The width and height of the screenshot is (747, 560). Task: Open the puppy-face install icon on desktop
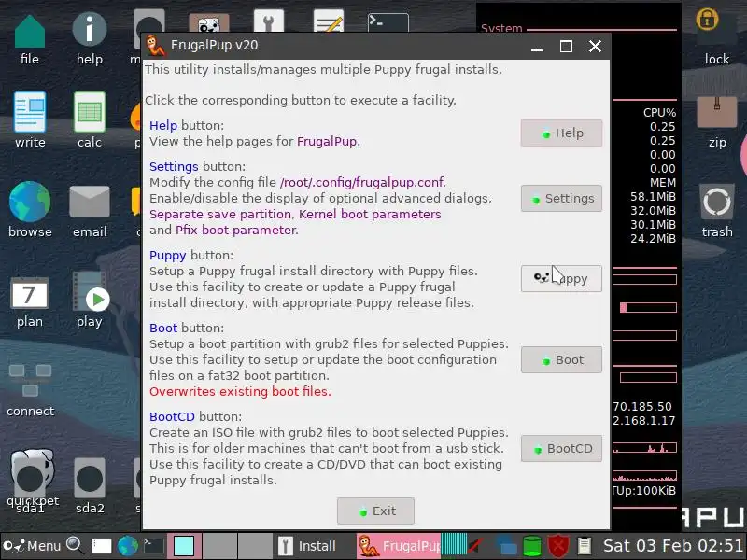[x=208, y=22]
